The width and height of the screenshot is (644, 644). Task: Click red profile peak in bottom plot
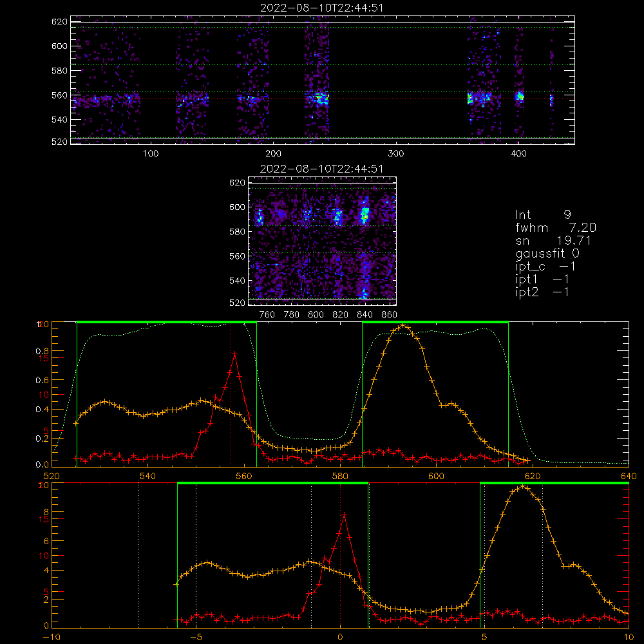click(344, 515)
